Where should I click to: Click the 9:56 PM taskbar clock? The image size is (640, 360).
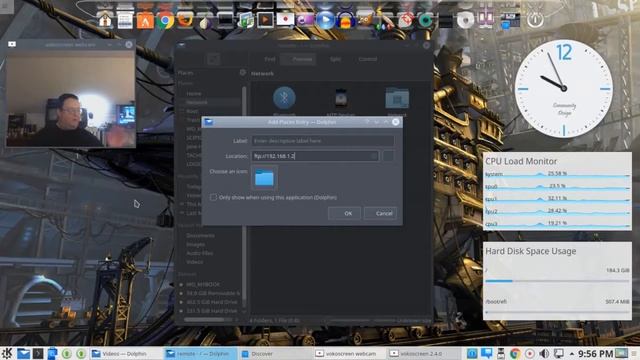click(595, 353)
